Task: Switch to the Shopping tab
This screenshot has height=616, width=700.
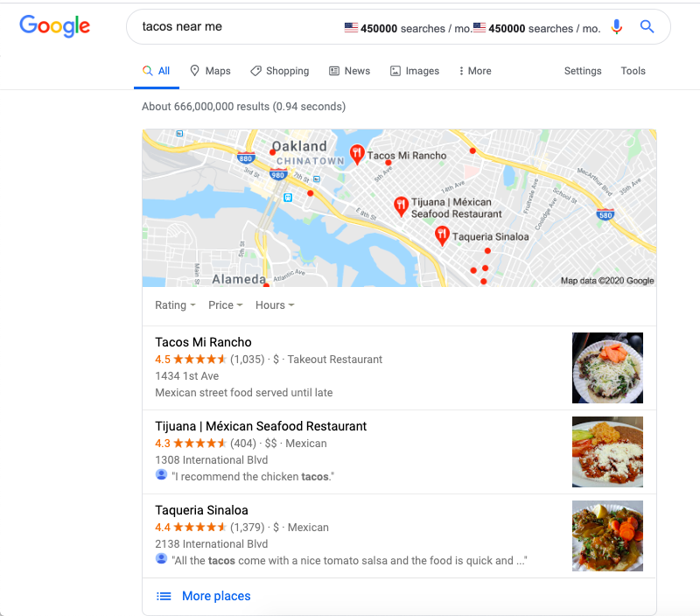Action: point(280,71)
